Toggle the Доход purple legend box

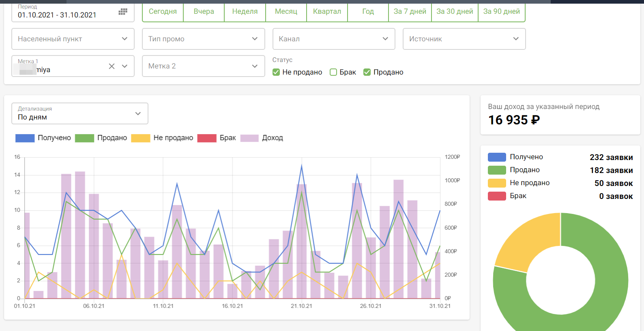click(x=249, y=138)
